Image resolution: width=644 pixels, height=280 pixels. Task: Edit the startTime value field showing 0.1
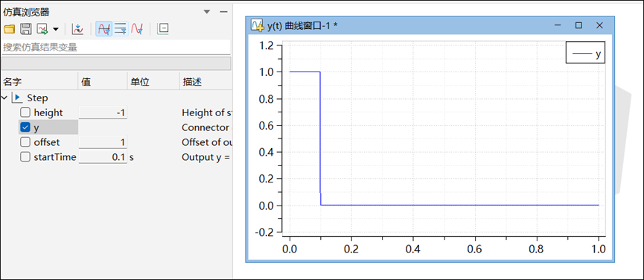click(x=103, y=157)
